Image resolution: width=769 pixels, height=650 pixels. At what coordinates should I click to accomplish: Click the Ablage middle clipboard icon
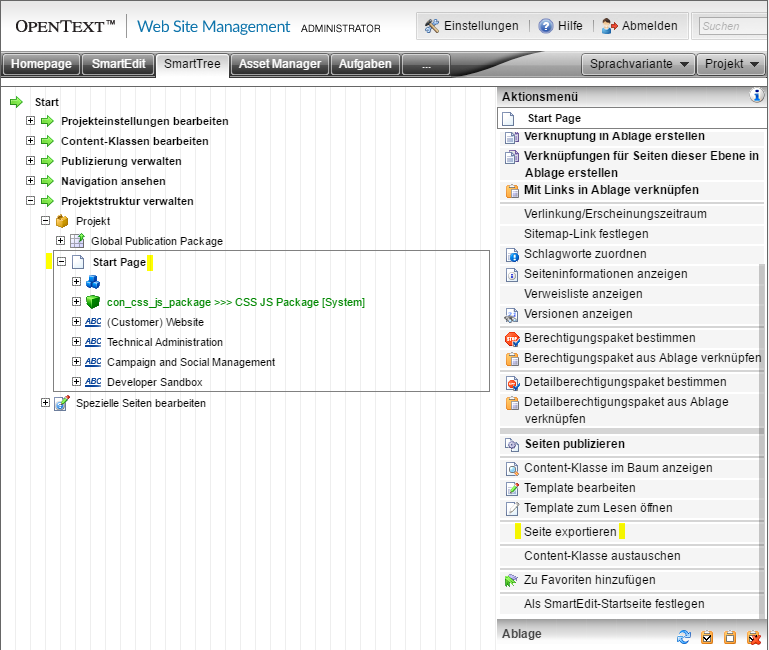[730, 637]
